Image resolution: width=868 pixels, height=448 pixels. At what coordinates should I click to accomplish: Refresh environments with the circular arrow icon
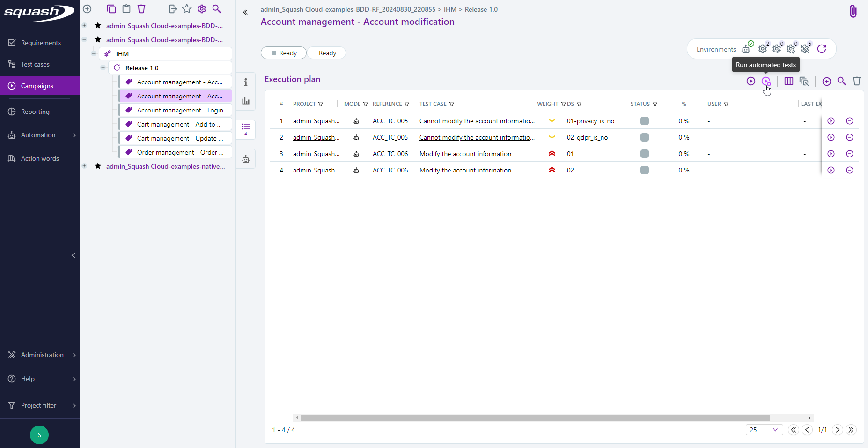822,49
